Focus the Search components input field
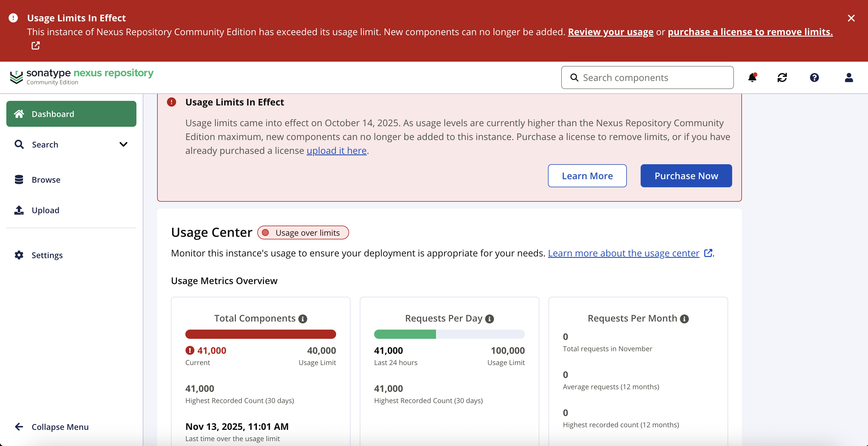The image size is (868, 446). (x=647, y=78)
